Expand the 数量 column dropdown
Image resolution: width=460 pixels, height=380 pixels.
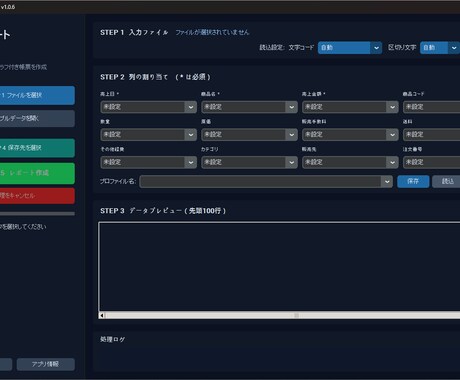[x=148, y=135]
